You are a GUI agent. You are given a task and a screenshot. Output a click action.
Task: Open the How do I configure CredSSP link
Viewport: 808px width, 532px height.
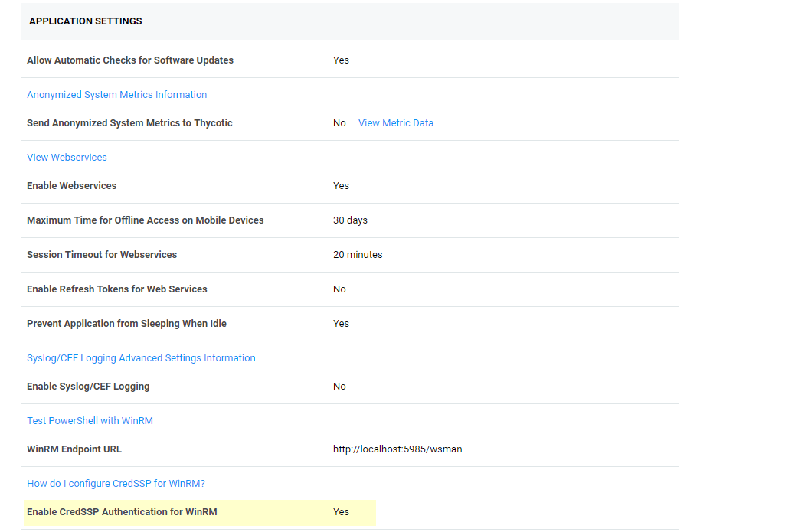116,484
